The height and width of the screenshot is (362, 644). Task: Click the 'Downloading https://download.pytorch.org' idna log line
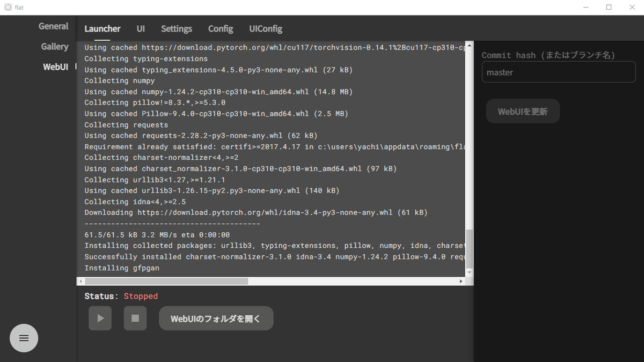point(256,212)
